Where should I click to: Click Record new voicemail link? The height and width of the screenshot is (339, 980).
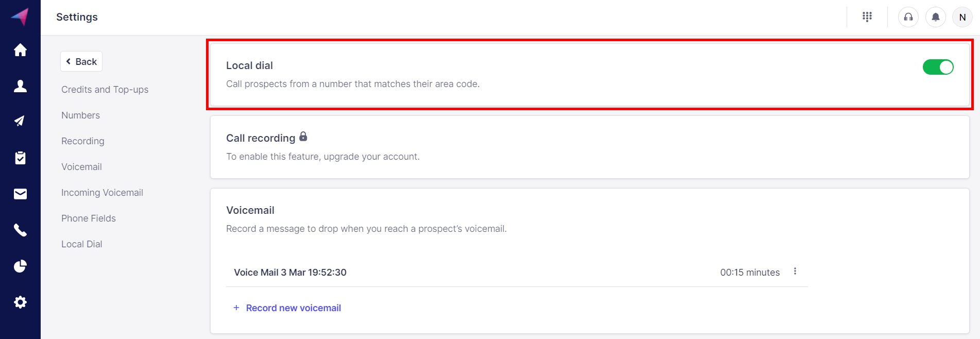(293, 308)
